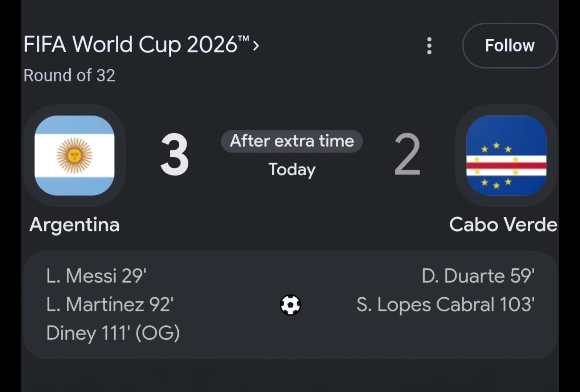The height and width of the screenshot is (392, 580).
Task: Select the Cabo Verde team name
Action: pos(503,225)
